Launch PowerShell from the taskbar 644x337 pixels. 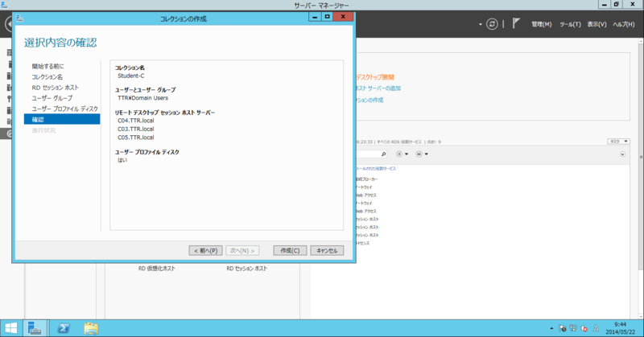click(x=64, y=328)
